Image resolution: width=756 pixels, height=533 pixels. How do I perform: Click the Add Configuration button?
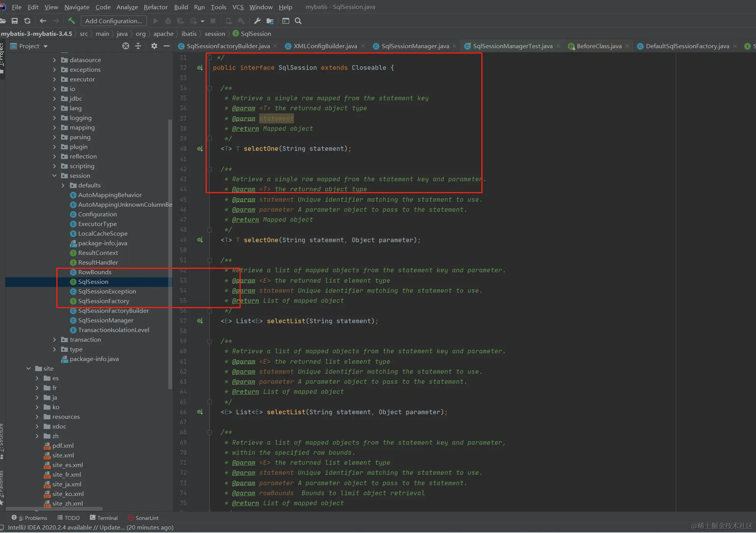click(113, 21)
